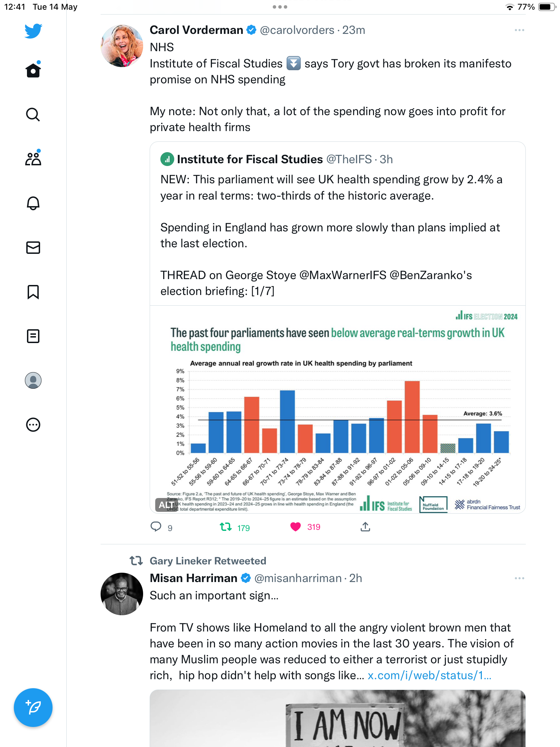The height and width of the screenshot is (747, 560).
Task: Tap the down-arrow emoji in Carol's tweet
Action: [293, 63]
